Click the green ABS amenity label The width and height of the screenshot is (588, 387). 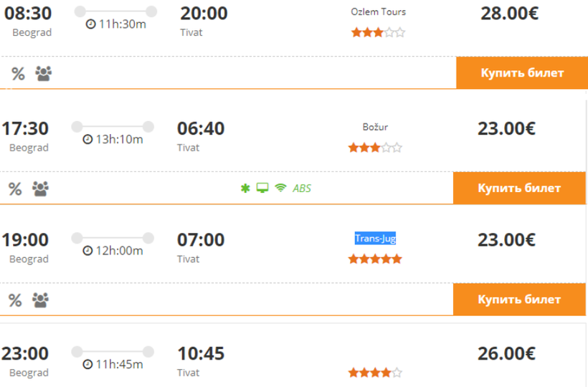coord(302,188)
